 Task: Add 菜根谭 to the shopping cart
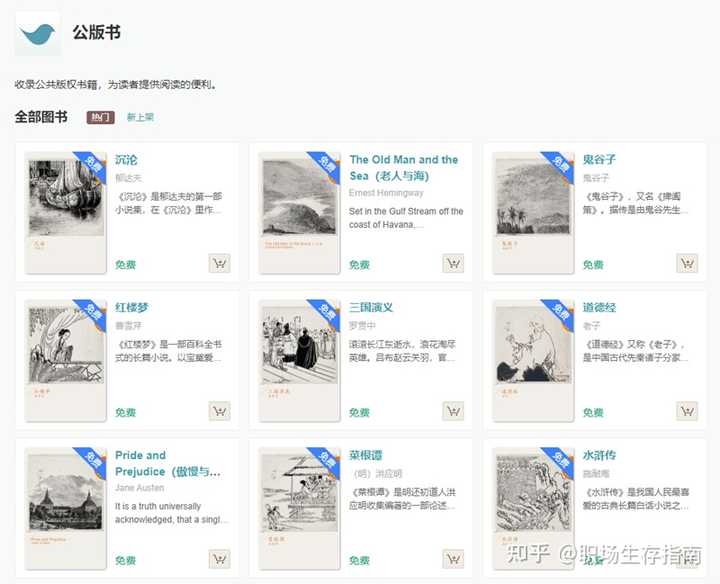[x=453, y=559]
